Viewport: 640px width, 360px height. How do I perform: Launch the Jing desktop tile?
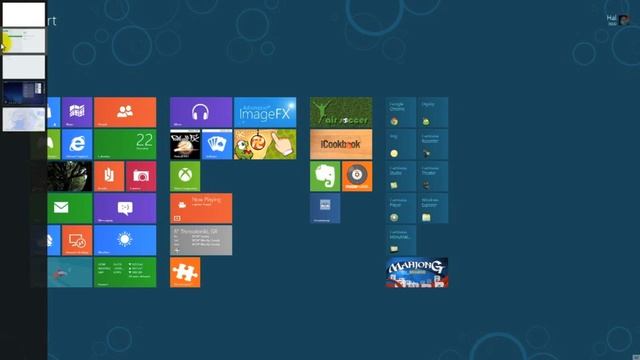tap(401, 144)
